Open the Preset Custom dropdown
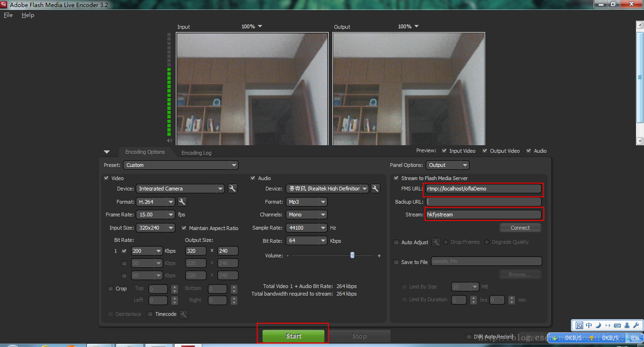This screenshot has height=347, width=644. pyautogui.click(x=181, y=165)
